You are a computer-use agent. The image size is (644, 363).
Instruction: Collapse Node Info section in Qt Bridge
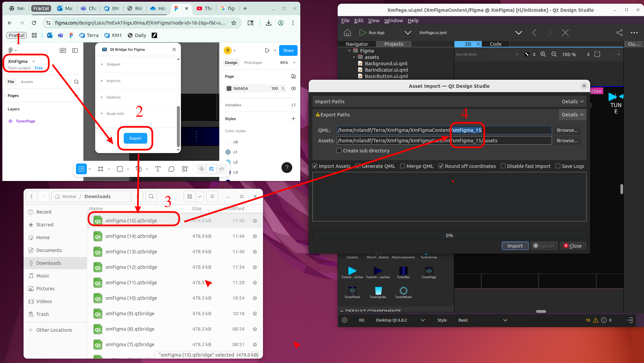point(102,114)
